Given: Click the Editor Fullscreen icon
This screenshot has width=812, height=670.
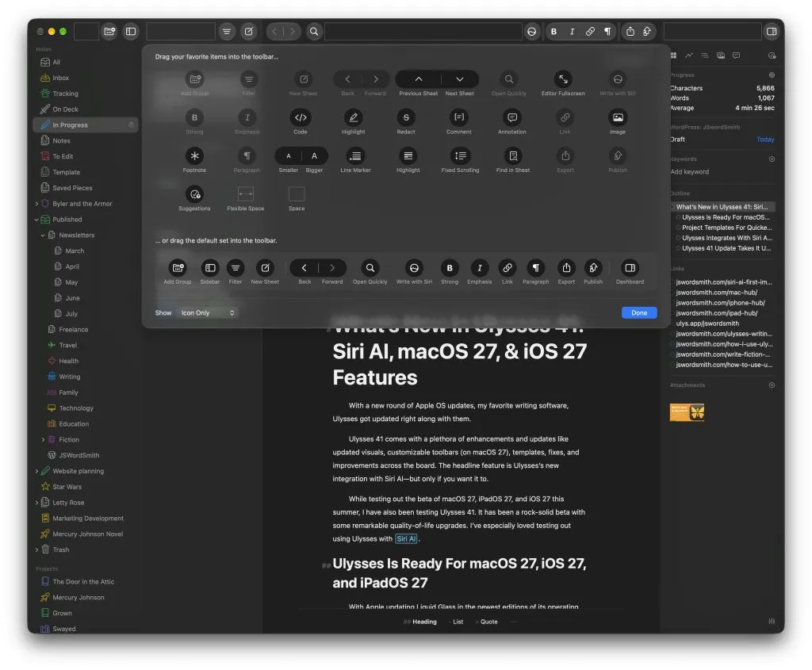Looking at the screenshot, I should point(563,79).
